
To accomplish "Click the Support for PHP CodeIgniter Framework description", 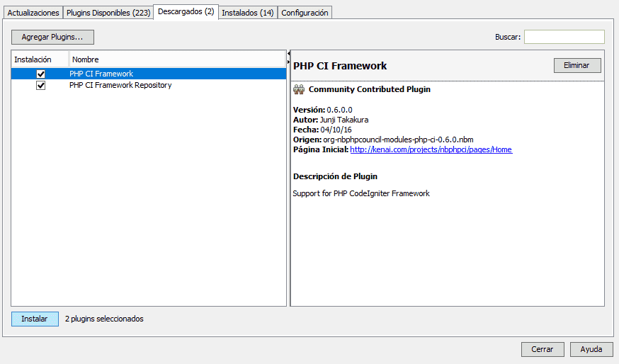I will 361,193.
